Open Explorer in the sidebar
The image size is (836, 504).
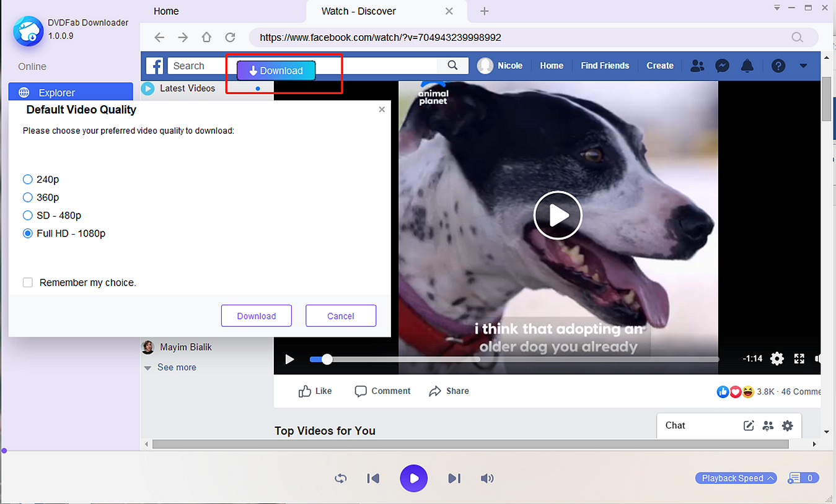[x=71, y=93]
